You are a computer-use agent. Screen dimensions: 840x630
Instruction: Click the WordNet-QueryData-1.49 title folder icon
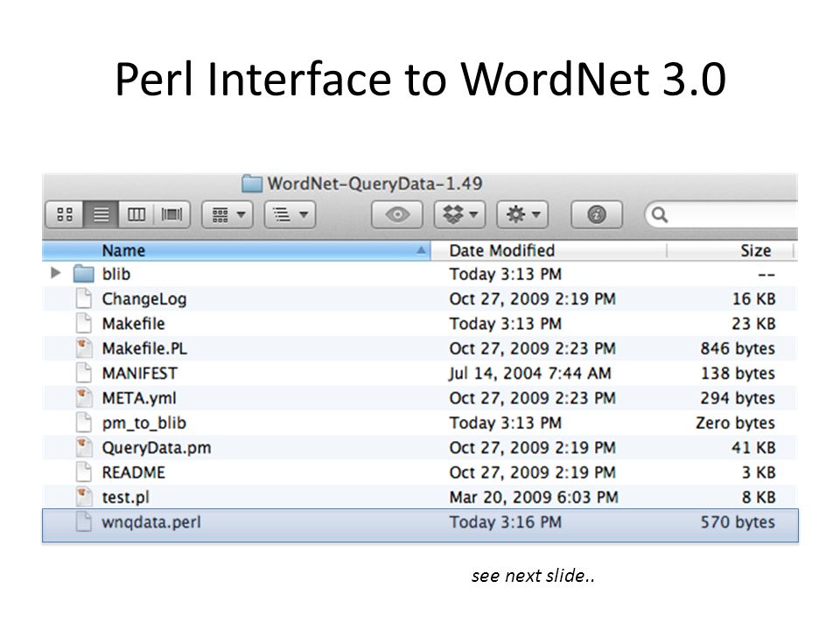(252, 184)
